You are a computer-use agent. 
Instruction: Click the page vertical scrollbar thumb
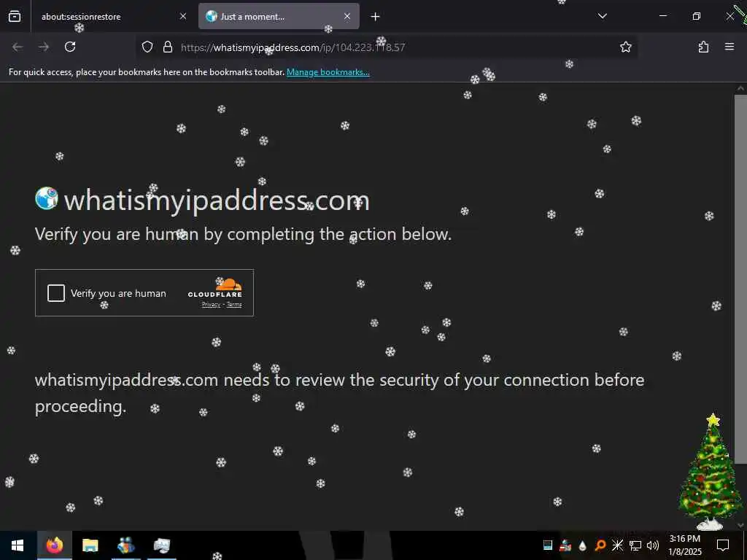point(740,279)
